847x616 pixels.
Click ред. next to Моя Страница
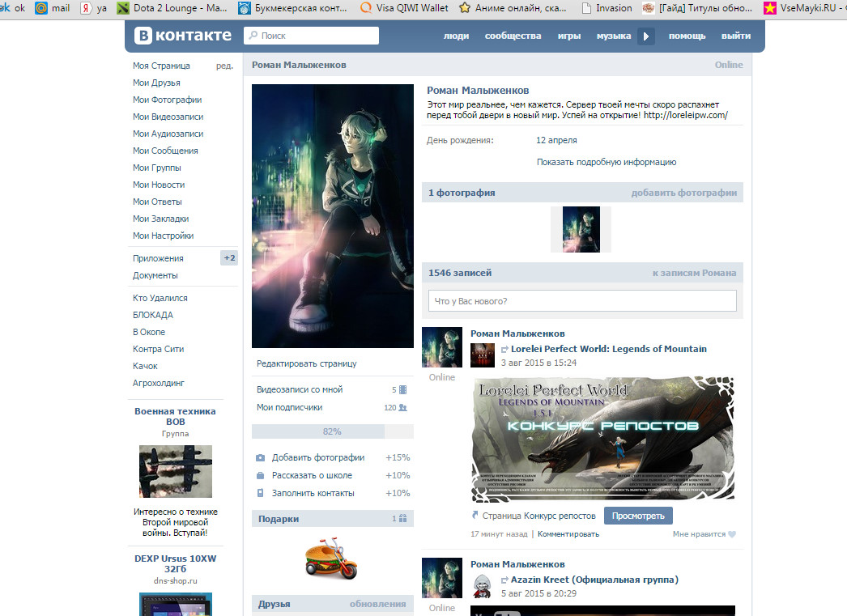[225, 66]
